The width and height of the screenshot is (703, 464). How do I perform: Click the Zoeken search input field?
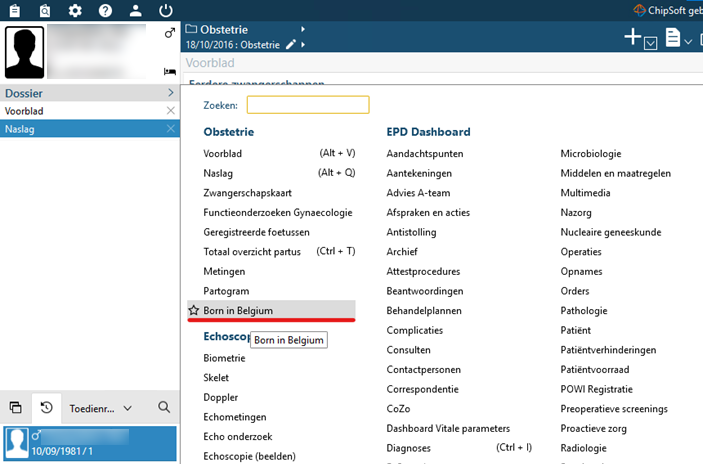tap(308, 105)
